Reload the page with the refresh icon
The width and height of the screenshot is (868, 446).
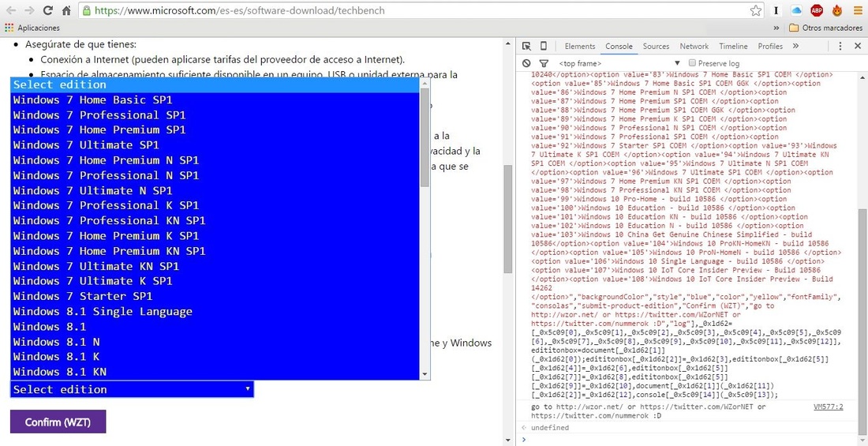pyautogui.click(x=47, y=10)
